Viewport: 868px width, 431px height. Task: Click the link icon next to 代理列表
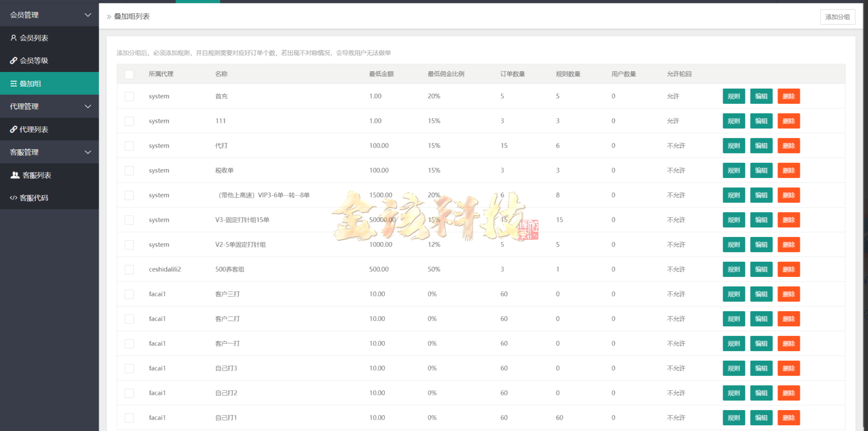(x=14, y=129)
